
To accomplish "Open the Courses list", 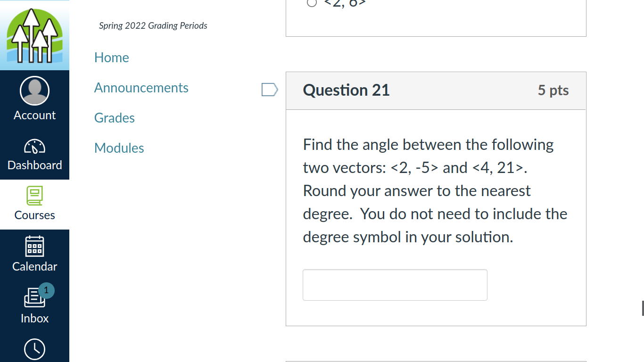I will pyautogui.click(x=34, y=204).
